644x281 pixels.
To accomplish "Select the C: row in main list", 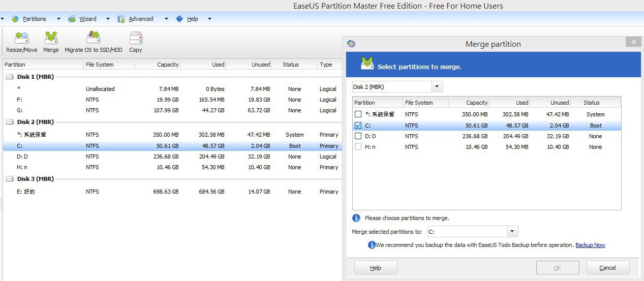I will coord(172,146).
